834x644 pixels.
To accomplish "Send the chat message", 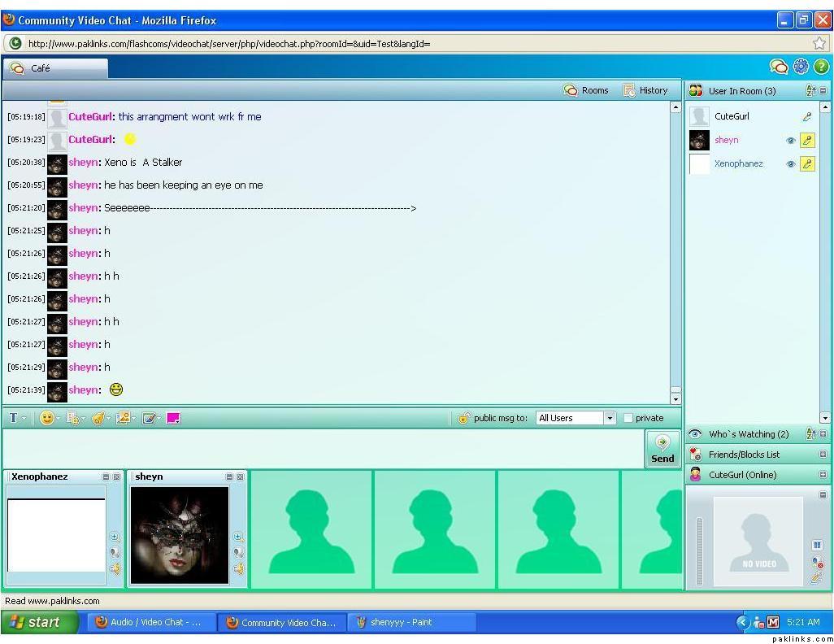I will pos(662,448).
